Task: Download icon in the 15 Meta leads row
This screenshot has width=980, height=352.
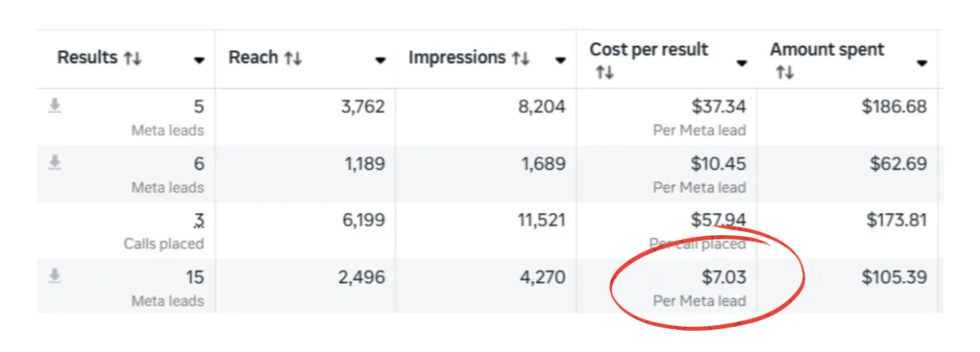Action: pos(55,277)
